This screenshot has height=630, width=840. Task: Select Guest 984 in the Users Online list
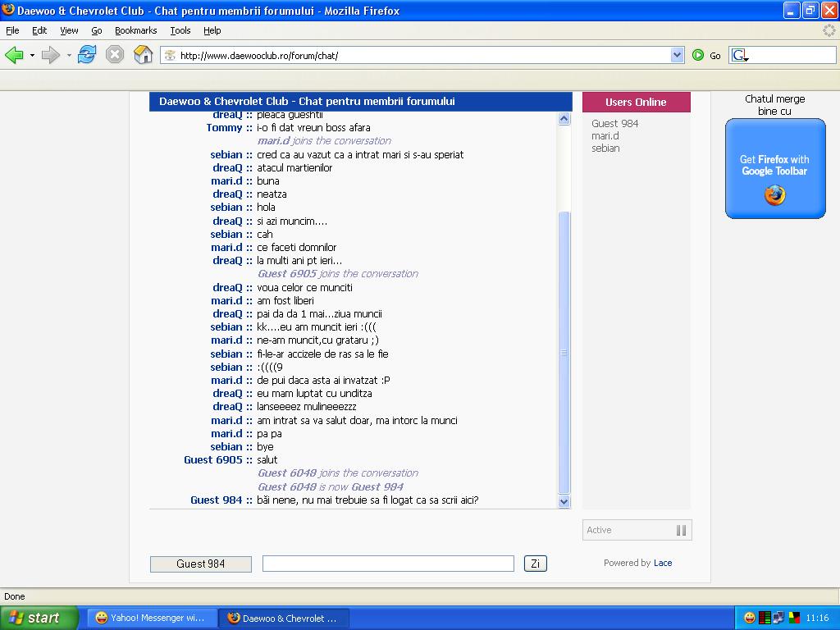pos(615,123)
